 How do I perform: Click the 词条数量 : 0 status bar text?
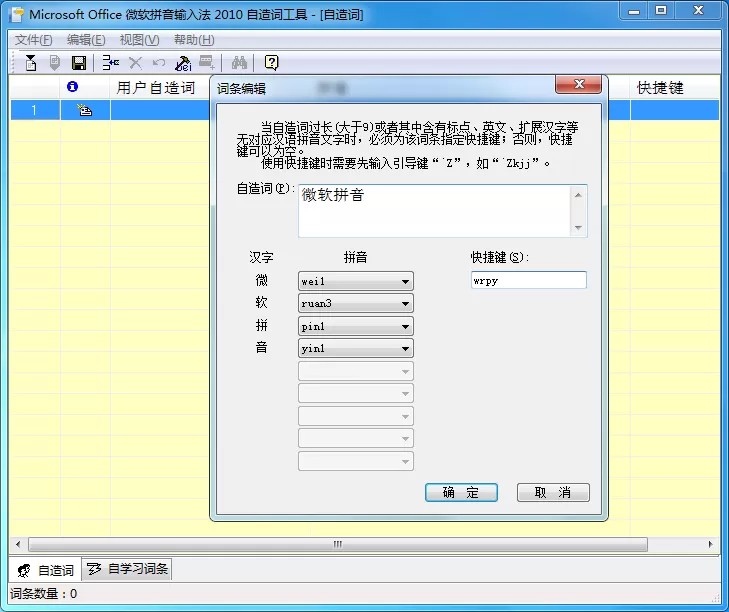(x=44, y=594)
